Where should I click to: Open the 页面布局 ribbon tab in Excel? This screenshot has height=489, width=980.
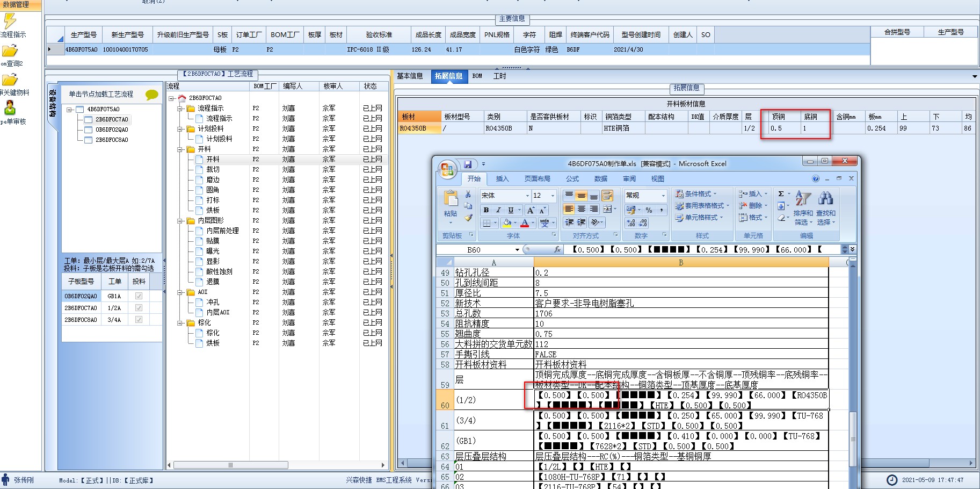(537, 179)
